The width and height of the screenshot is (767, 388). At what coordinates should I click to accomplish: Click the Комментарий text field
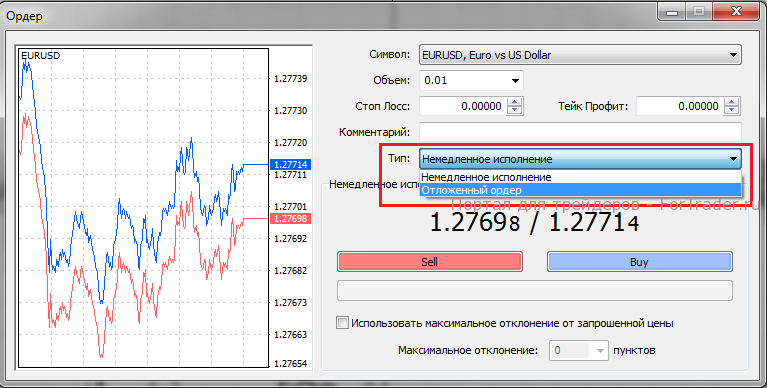580,132
